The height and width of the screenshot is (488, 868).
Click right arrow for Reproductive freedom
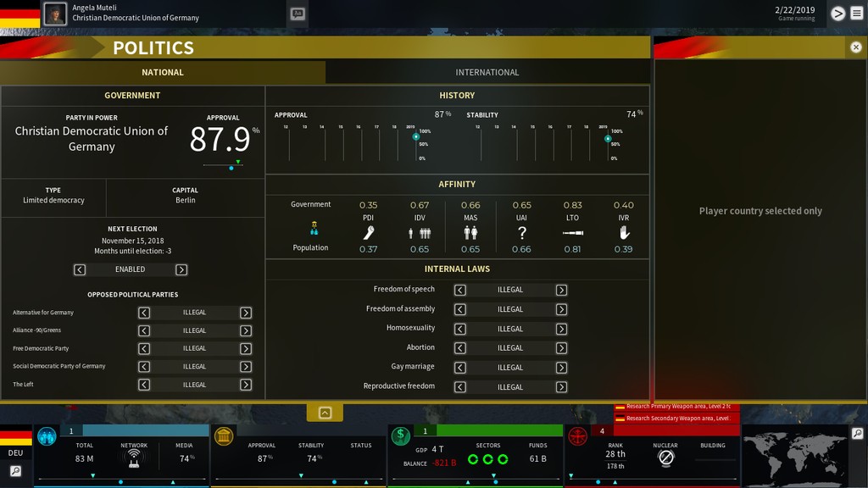pos(561,387)
